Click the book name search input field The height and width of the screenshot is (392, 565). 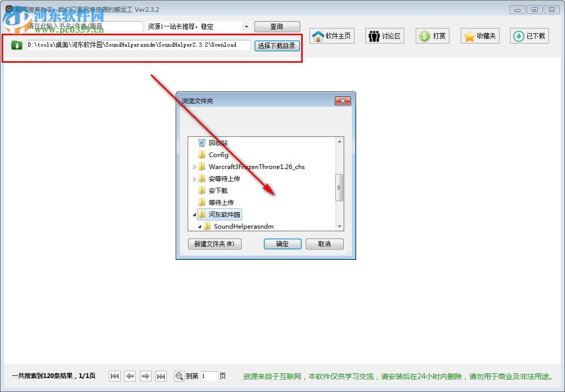tap(84, 26)
